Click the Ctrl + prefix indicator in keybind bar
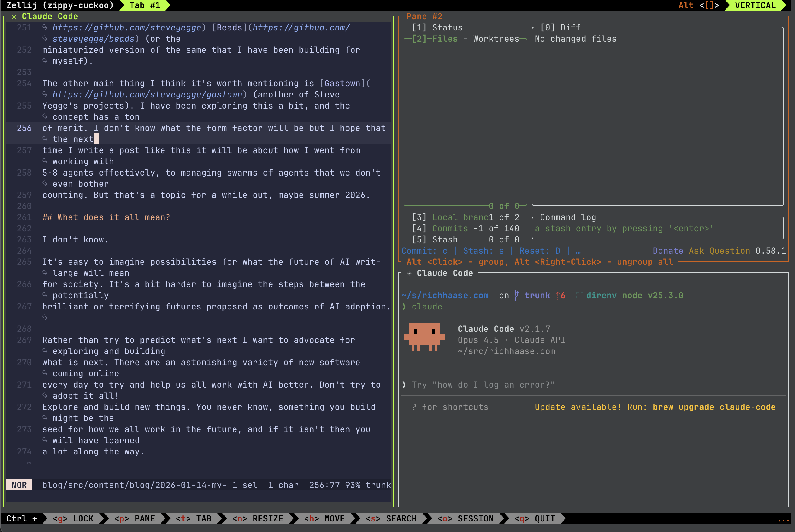Viewport: 795px width, 532px height. (x=22, y=518)
